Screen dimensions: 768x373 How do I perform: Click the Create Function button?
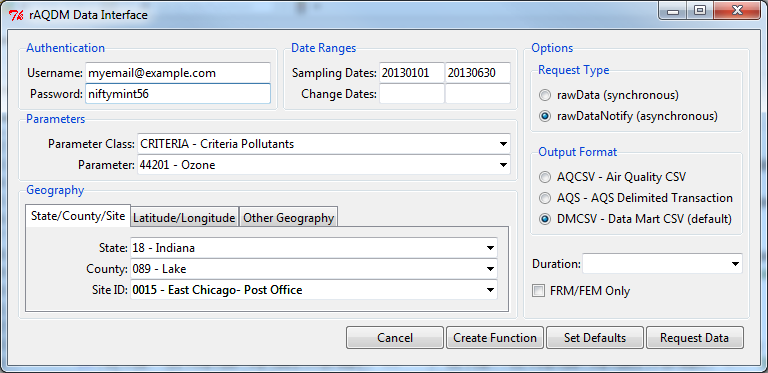coord(495,338)
